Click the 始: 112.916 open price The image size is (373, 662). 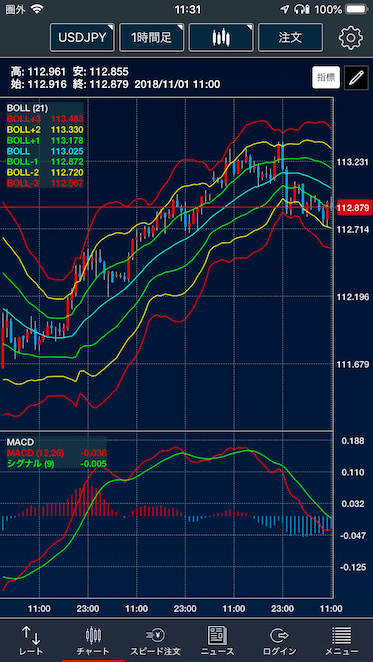pos(38,84)
